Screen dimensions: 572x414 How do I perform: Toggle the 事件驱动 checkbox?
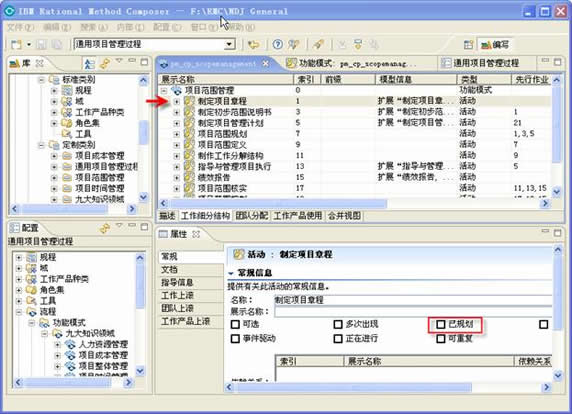[235, 339]
